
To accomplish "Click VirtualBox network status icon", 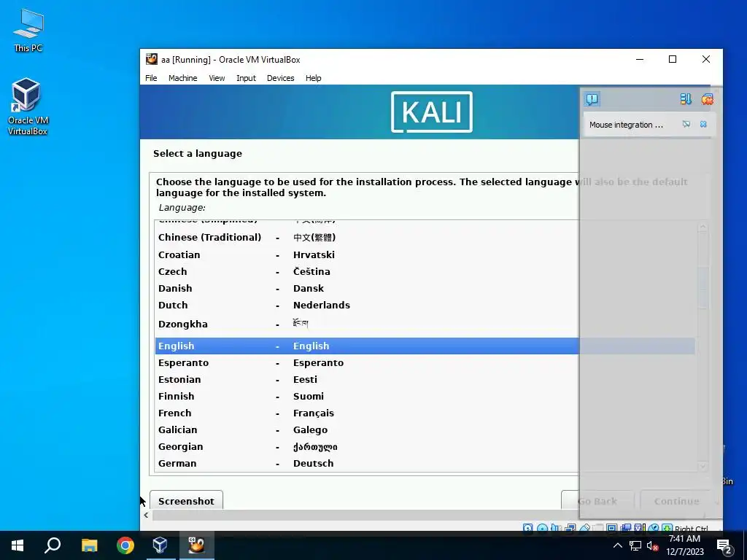I will (570, 528).
